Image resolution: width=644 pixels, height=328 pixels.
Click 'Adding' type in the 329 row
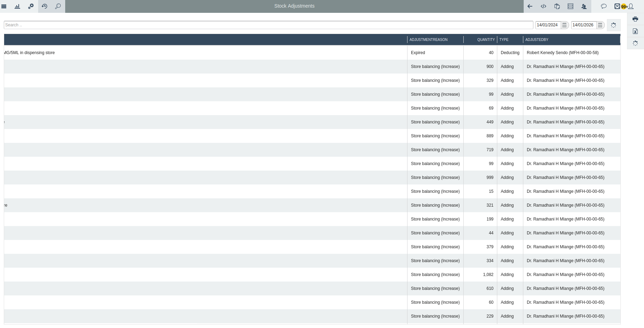[507, 80]
